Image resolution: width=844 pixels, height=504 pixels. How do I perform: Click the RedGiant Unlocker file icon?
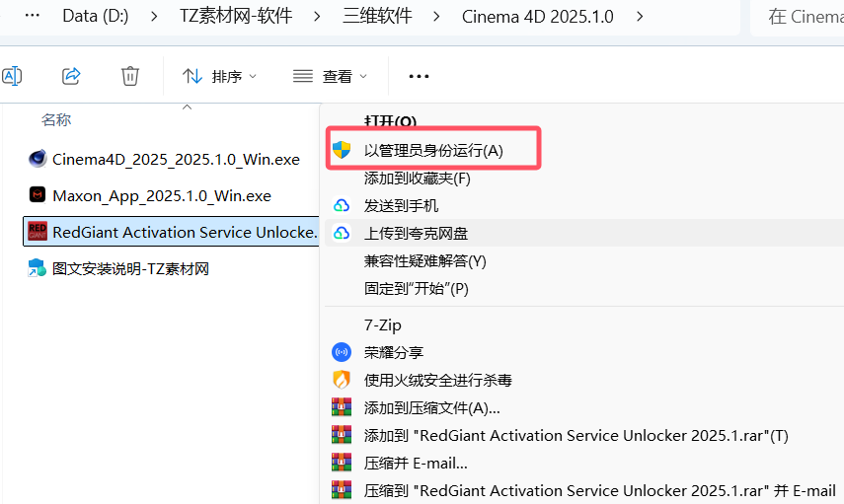pos(38,232)
